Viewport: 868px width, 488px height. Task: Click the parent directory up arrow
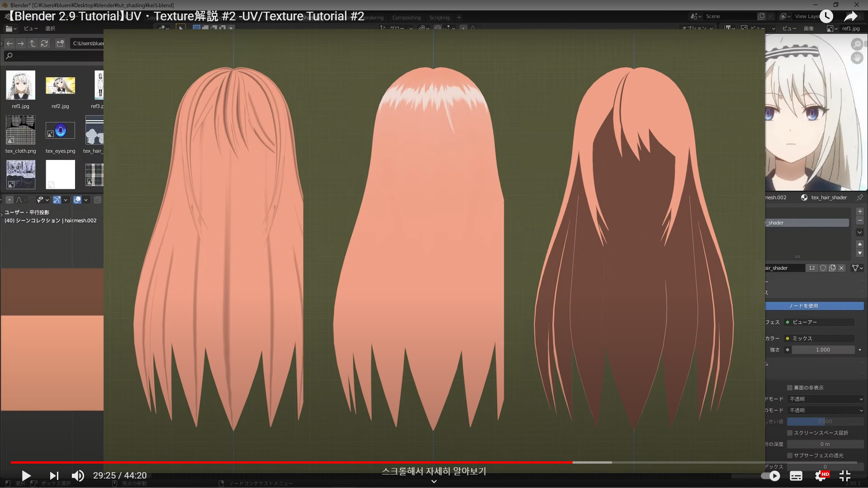click(33, 43)
